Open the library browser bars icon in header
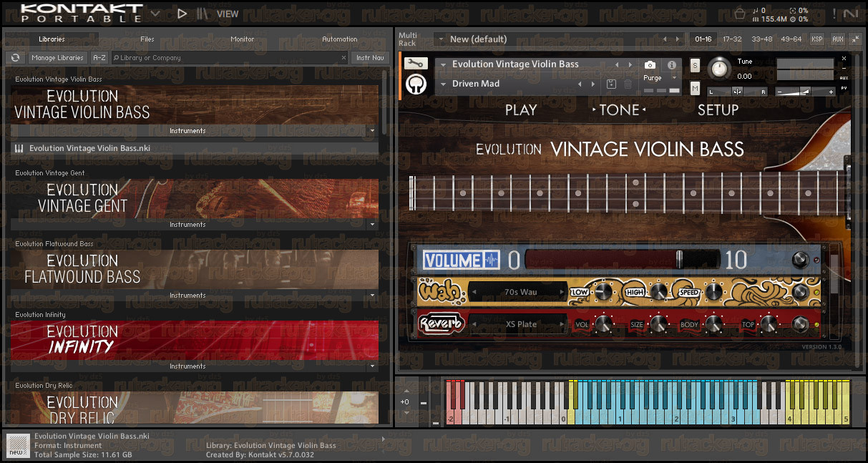The width and height of the screenshot is (868, 463). [x=203, y=13]
